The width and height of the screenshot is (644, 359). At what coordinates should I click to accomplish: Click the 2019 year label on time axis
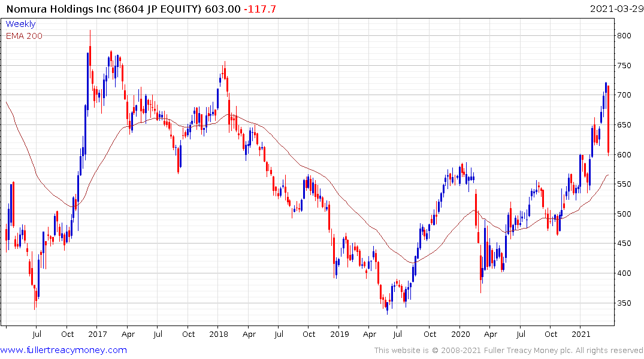tap(339, 334)
